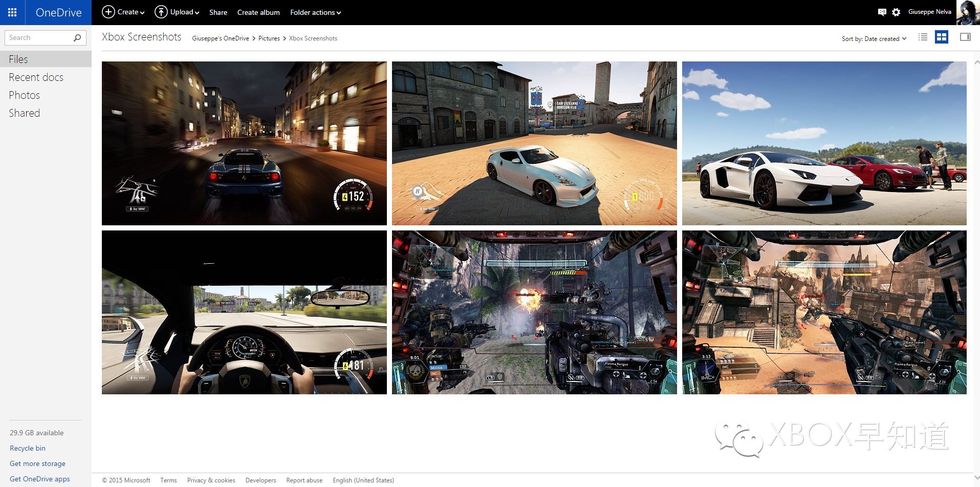Open the white Nissan in town square screenshot

click(534, 143)
